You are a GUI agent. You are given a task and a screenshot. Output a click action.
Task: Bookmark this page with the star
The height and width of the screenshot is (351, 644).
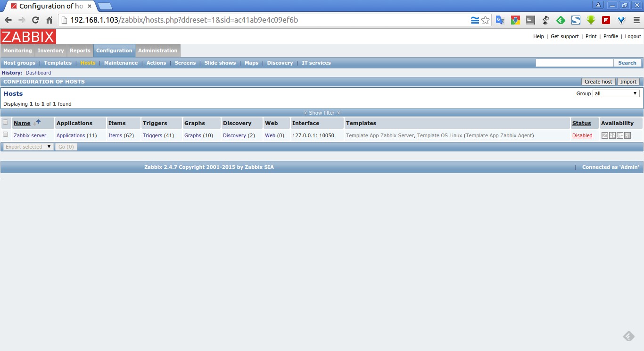[x=486, y=20]
